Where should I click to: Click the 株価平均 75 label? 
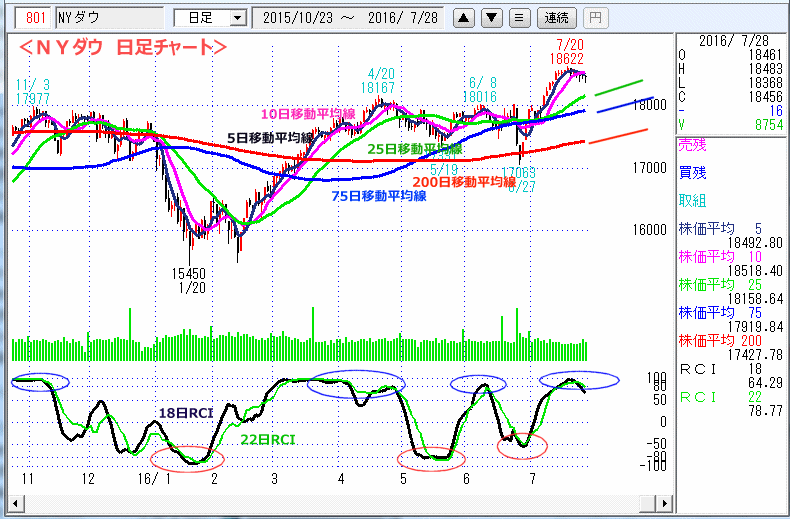[720, 312]
